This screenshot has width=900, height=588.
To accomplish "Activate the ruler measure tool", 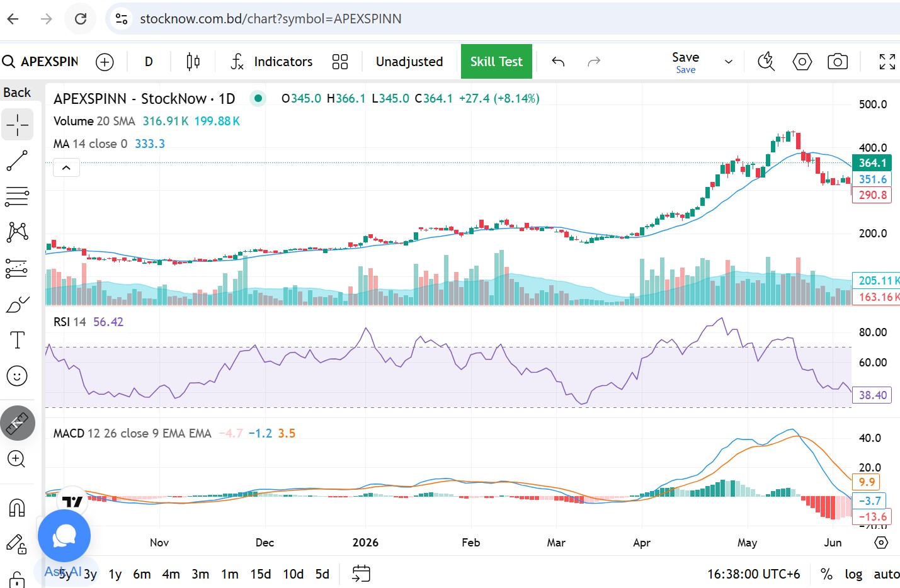I will tap(17, 423).
